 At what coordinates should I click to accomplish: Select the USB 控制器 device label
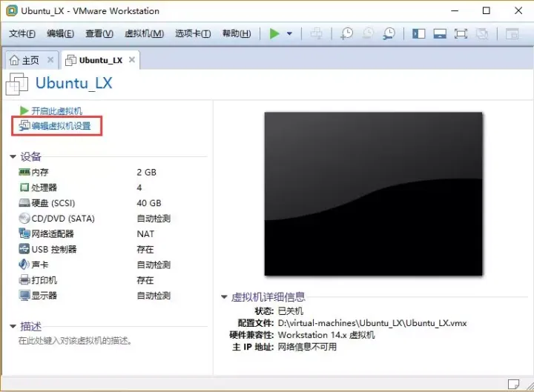(54, 250)
